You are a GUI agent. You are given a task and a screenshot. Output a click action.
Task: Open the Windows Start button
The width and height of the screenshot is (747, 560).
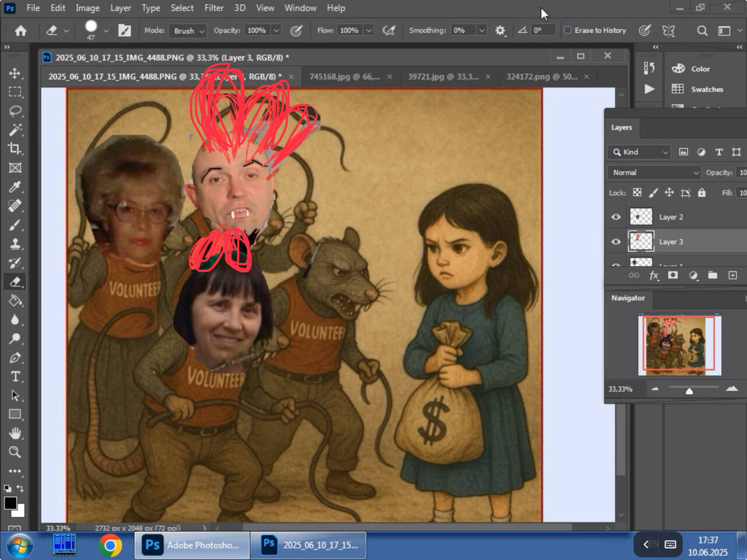19,545
